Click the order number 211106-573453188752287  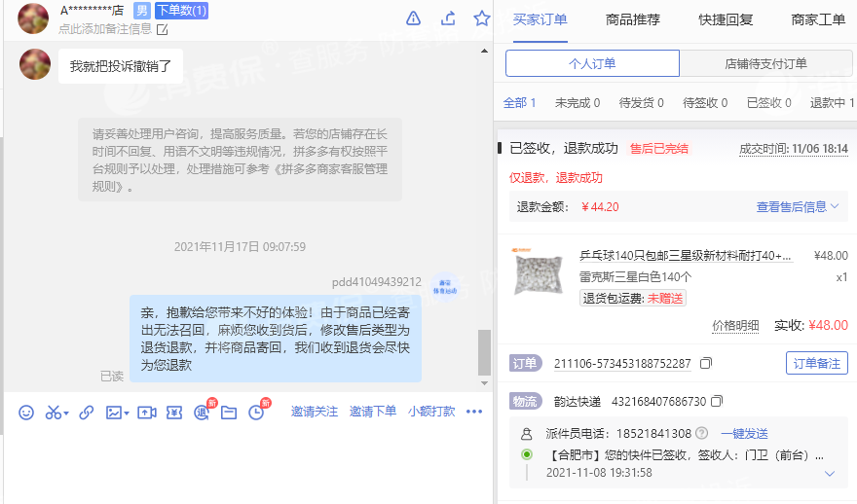[x=622, y=364]
